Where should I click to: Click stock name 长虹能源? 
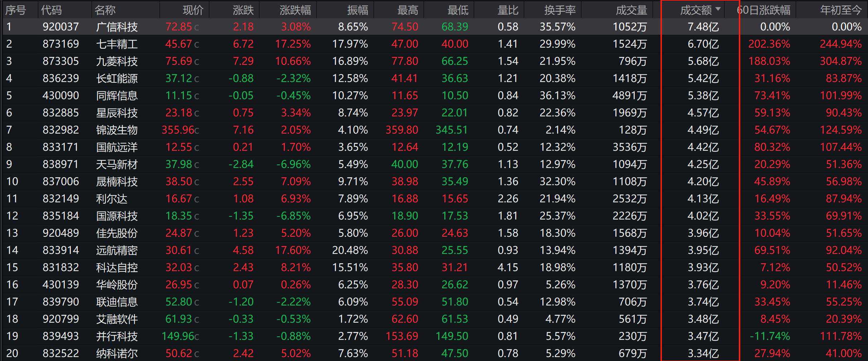117,78
